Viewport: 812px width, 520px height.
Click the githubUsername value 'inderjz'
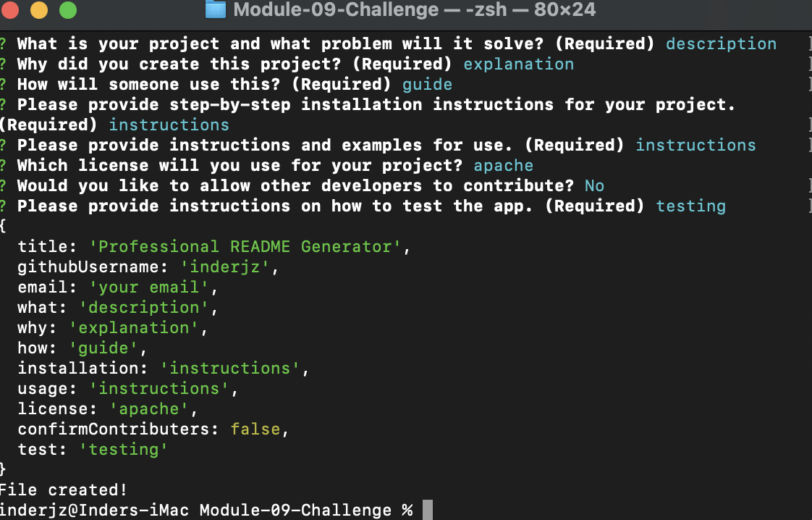point(226,267)
